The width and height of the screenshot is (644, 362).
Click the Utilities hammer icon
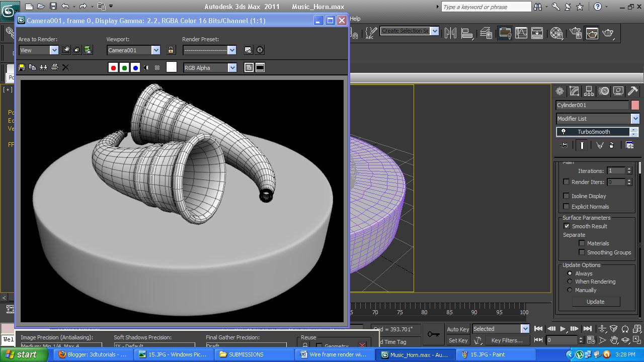pyautogui.click(x=632, y=91)
